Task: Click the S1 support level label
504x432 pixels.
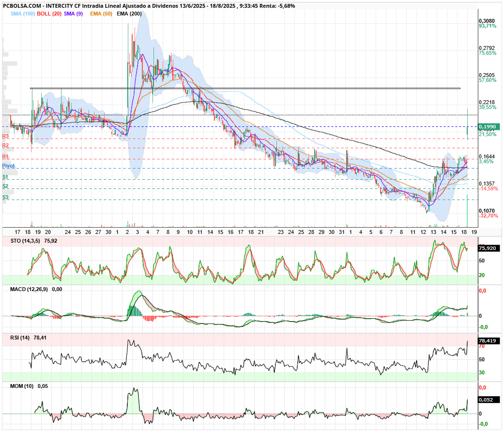Action: 5,177
